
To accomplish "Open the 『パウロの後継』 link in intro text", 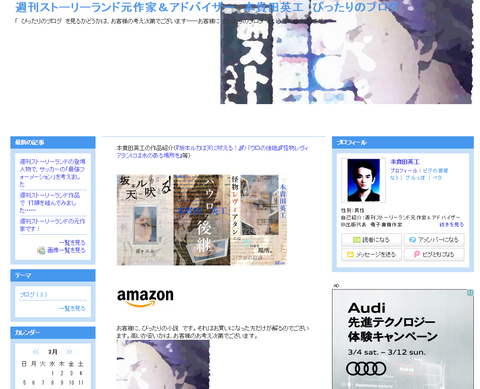I will click(x=259, y=148).
